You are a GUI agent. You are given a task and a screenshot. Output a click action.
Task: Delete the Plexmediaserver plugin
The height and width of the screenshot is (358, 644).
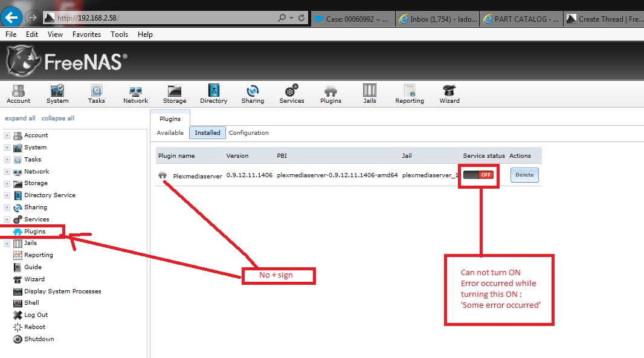pos(524,175)
